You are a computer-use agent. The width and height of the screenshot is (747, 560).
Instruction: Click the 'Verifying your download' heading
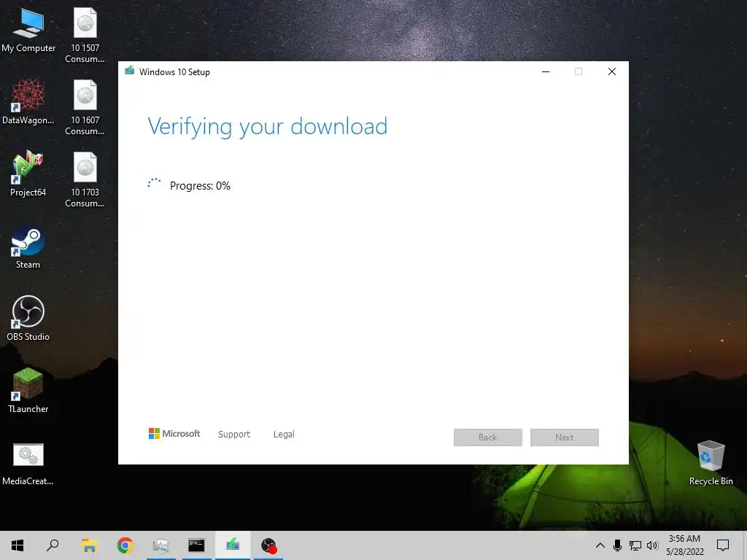[267, 127]
